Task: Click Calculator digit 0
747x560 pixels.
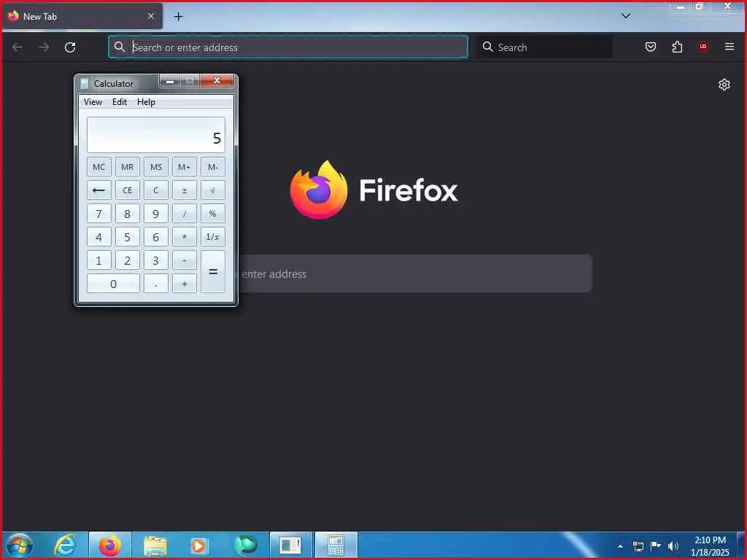Action: click(113, 284)
